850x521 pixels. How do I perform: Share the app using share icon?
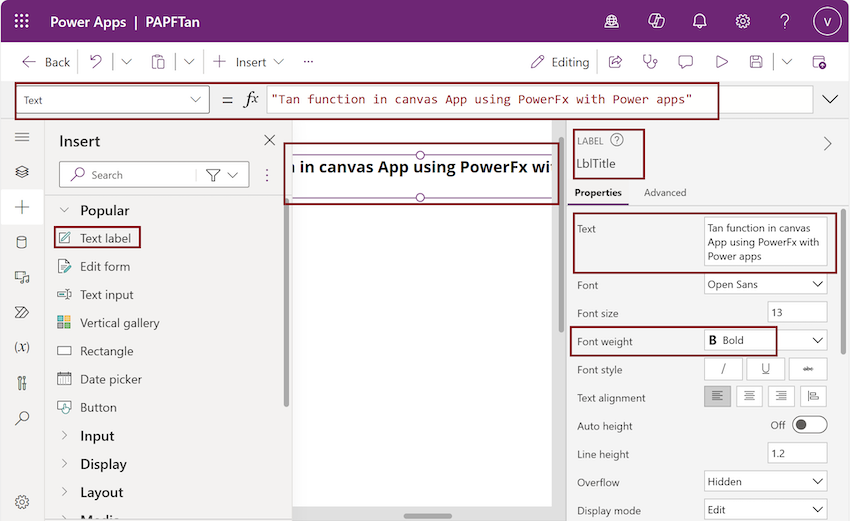[615, 62]
